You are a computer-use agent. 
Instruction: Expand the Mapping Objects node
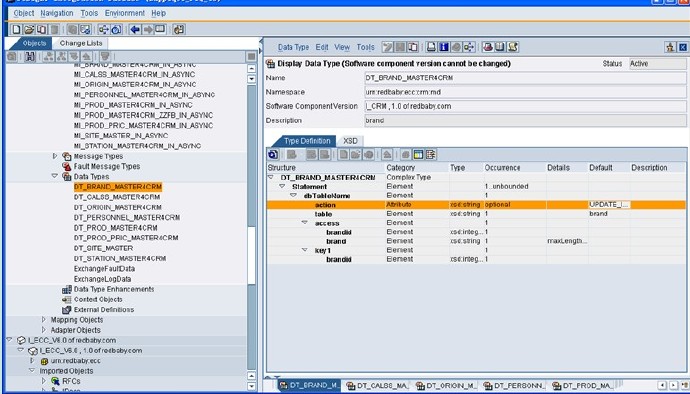click(x=43, y=319)
